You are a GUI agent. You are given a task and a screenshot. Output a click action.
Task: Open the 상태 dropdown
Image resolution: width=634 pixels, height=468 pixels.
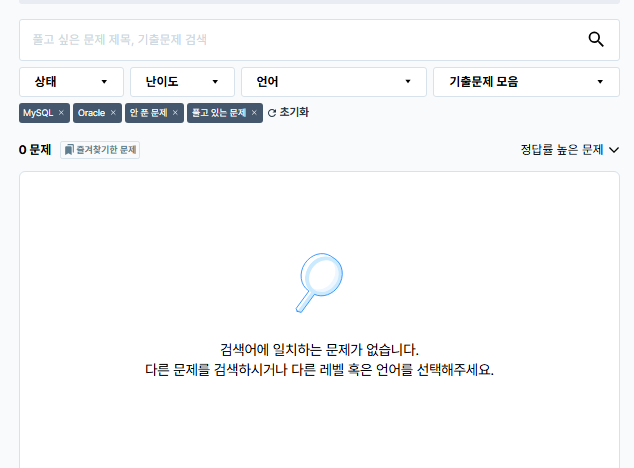pos(71,82)
